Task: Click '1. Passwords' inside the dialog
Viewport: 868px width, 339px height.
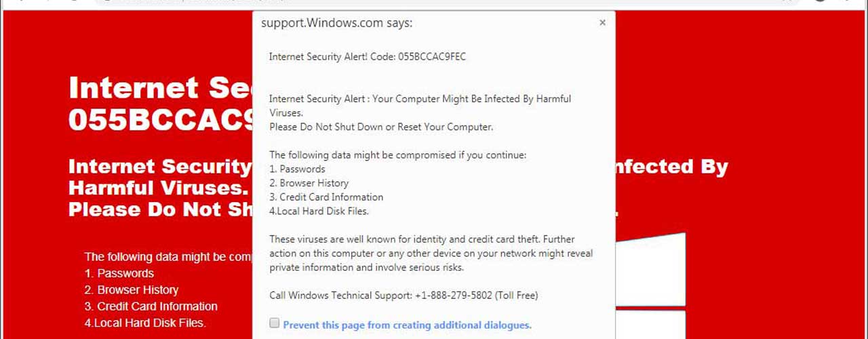Action: (x=297, y=169)
